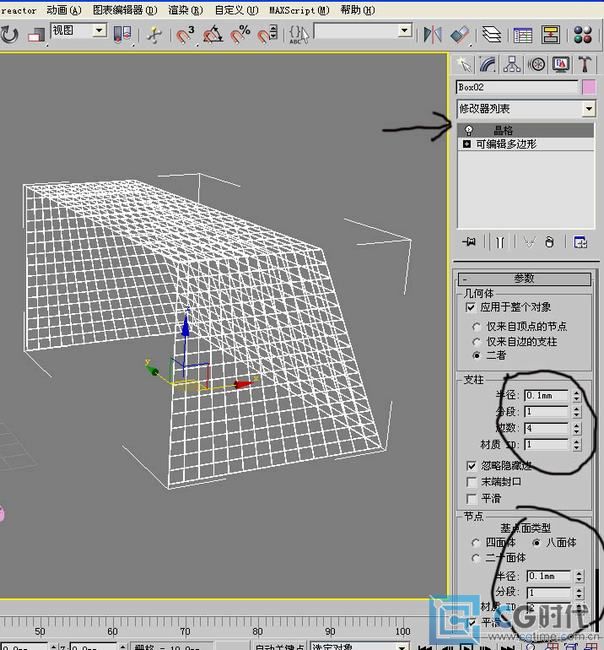The image size is (604, 650).
Task: Open the 渲染(R) menu
Action: click(x=186, y=10)
